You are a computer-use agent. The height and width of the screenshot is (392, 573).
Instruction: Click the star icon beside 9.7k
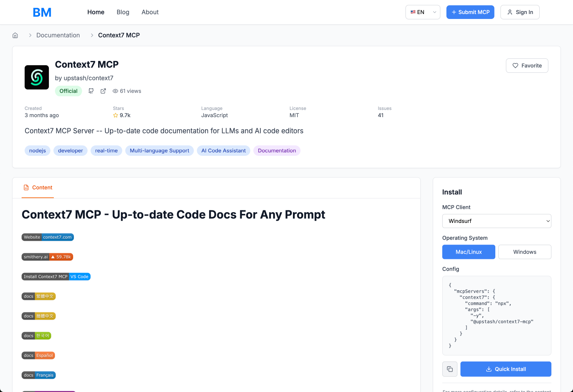pyautogui.click(x=116, y=115)
